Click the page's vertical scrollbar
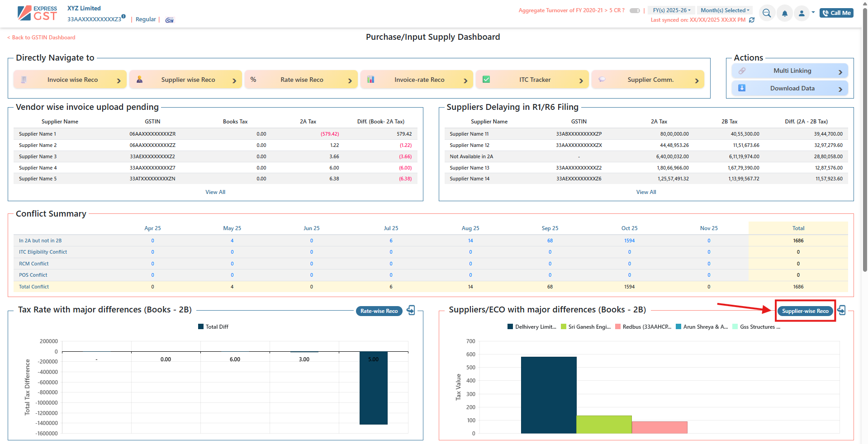 pyautogui.click(x=864, y=136)
